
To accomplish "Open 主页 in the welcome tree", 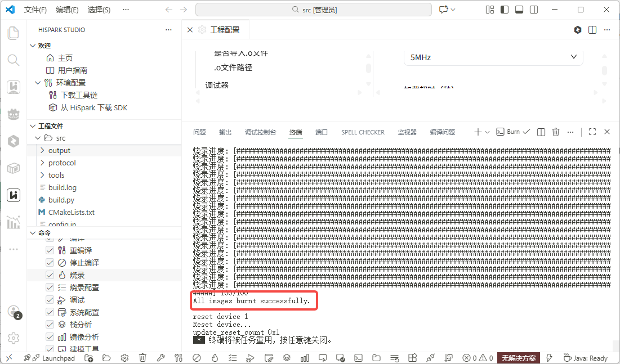I will [65, 58].
